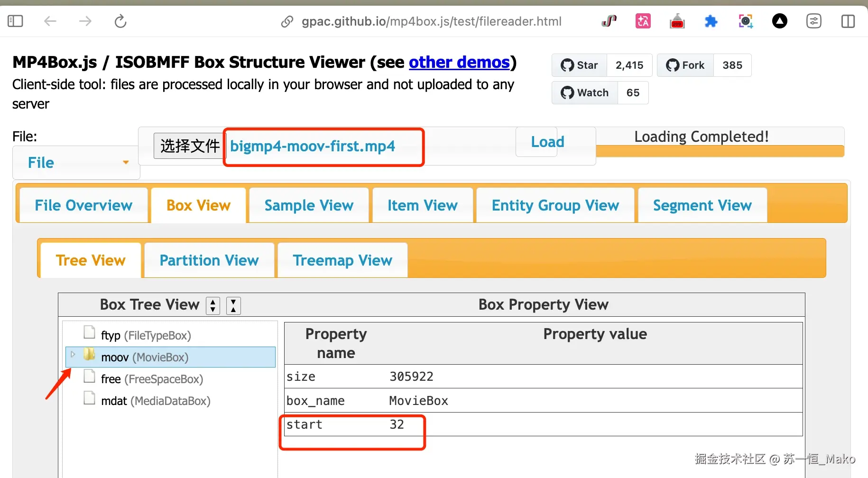This screenshot has width=868, height=478.
Task: Open the 'other demos' link
Action: (459, 62)
